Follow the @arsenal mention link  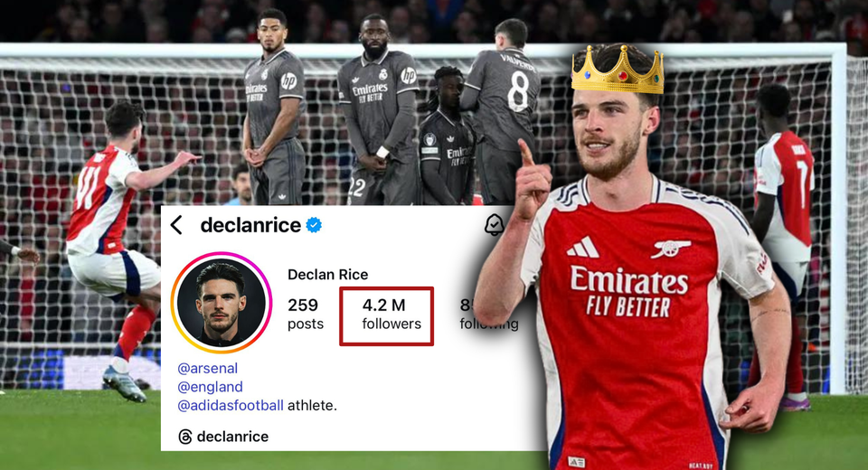(x=208, y=368)
